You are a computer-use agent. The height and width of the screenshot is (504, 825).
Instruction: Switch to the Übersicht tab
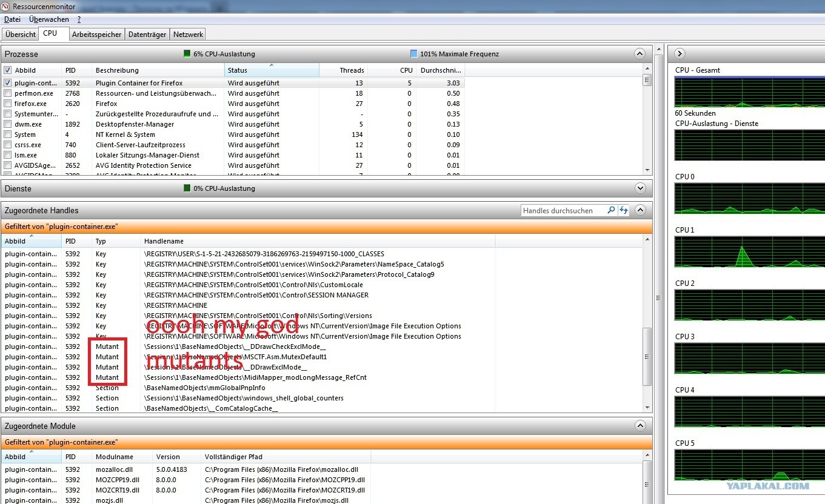(x=21, y=35)
